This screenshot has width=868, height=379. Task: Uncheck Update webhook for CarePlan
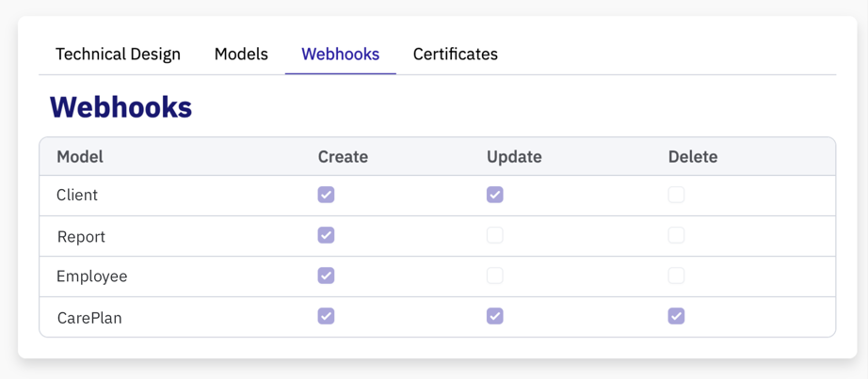(x=494, y=316)
